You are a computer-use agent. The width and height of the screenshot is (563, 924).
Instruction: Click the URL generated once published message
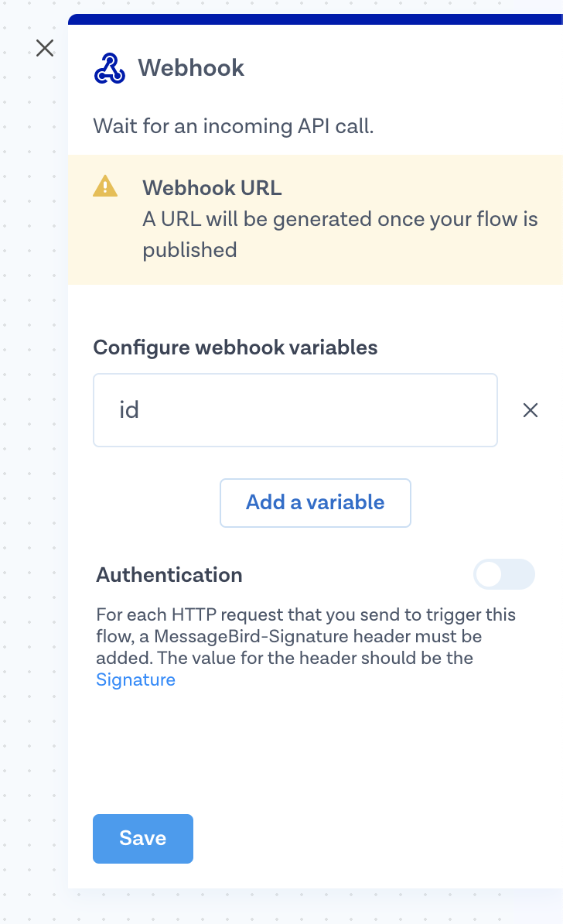point(340,234)
